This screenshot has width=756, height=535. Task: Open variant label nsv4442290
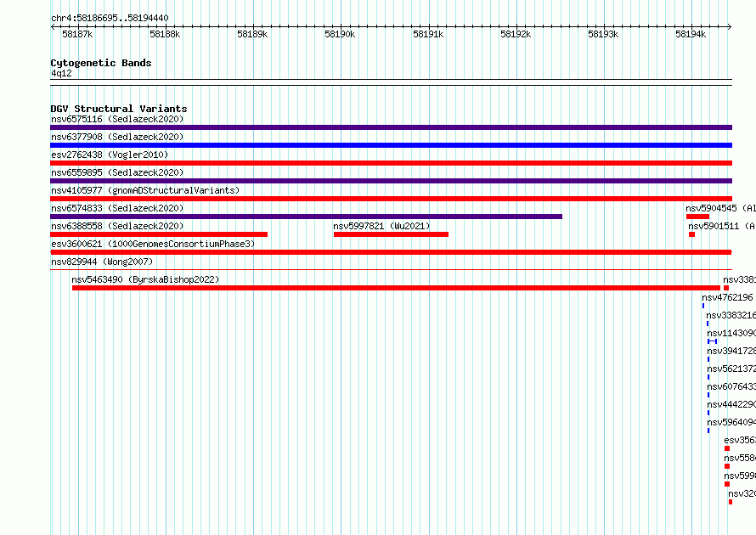coord(731,404)
